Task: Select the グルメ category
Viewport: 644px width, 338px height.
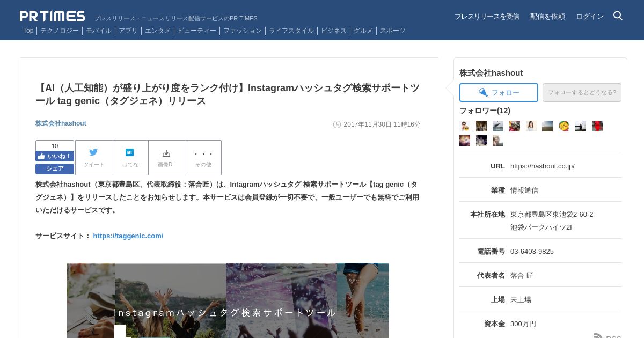Action: (x=363, y=31)
